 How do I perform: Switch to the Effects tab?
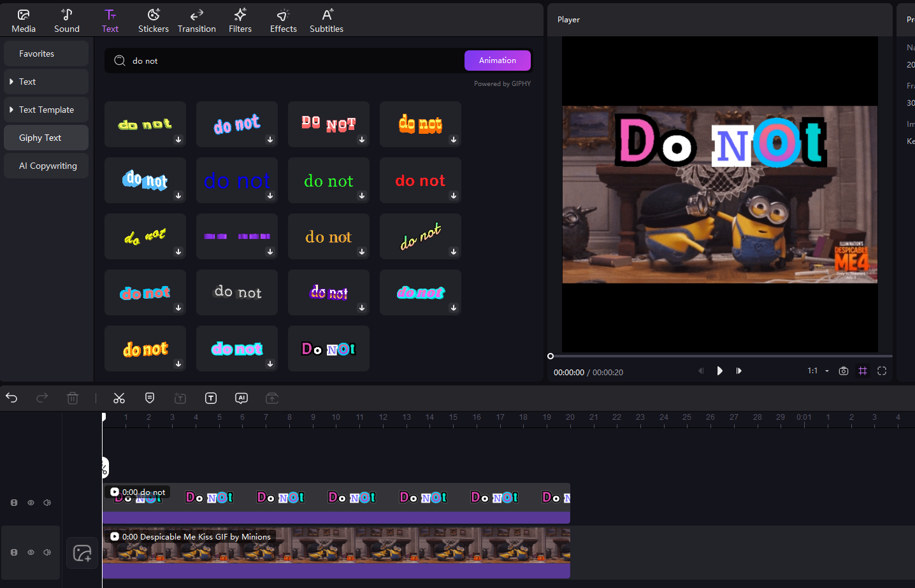click(x=284, y=20)
